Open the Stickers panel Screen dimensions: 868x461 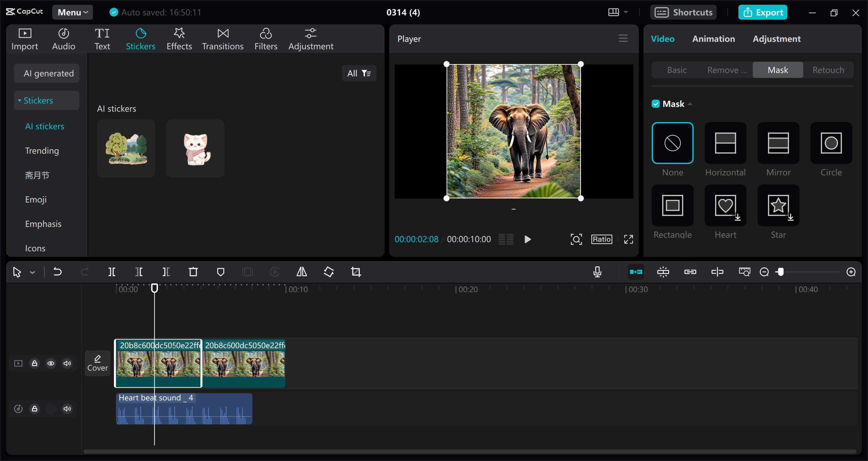(140, 38)
